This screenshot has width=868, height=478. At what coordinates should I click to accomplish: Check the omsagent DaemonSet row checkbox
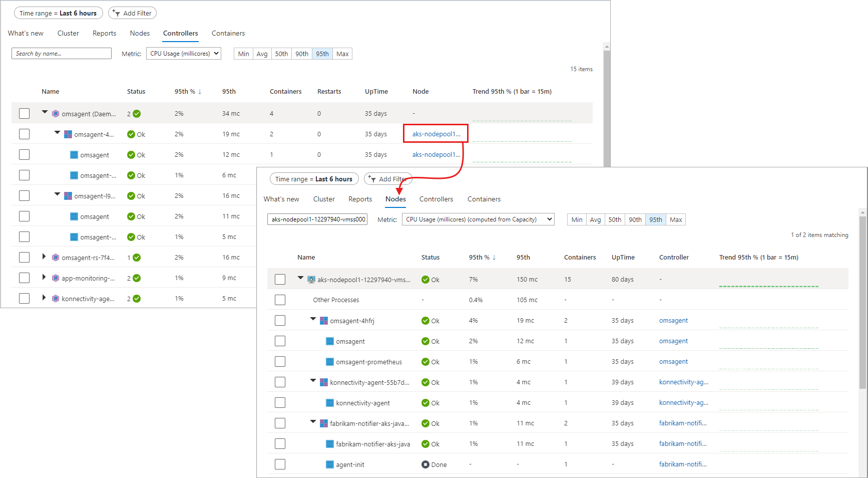[24, 114]
